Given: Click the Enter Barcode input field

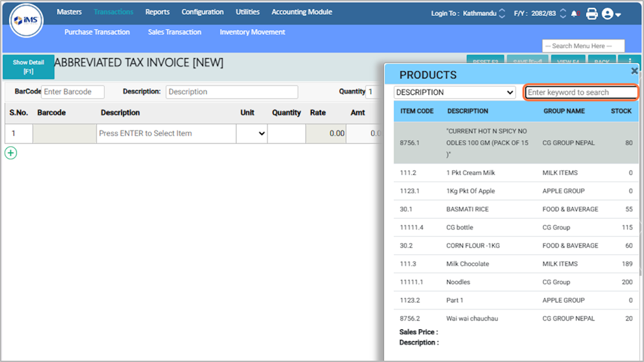Looking at the screenshot, I should (72, 92).
